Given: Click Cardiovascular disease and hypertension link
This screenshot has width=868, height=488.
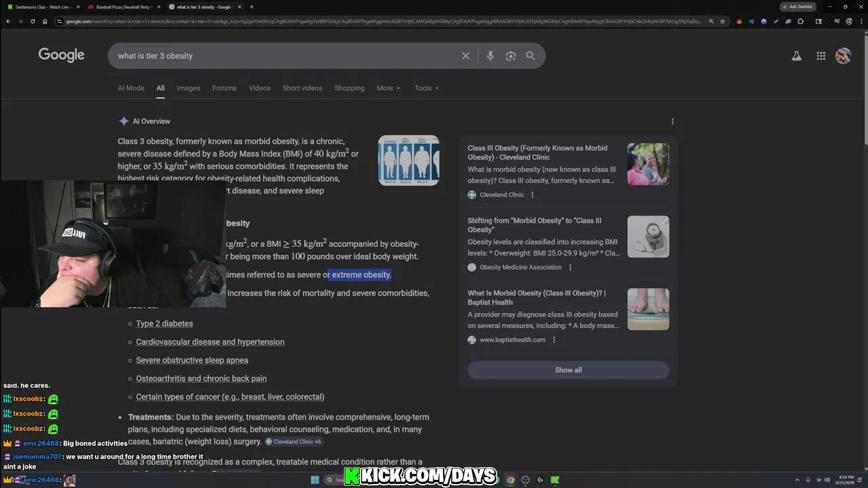Looking at the screenshot, I should [210, 342].
